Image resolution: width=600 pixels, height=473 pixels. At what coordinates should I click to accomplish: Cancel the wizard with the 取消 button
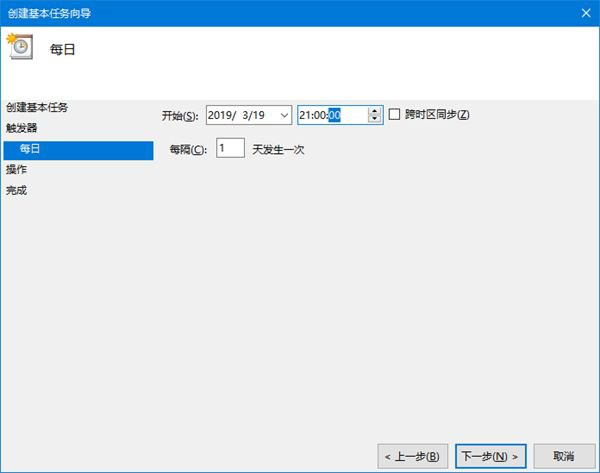pyautogui.click(x=564, y=456)
